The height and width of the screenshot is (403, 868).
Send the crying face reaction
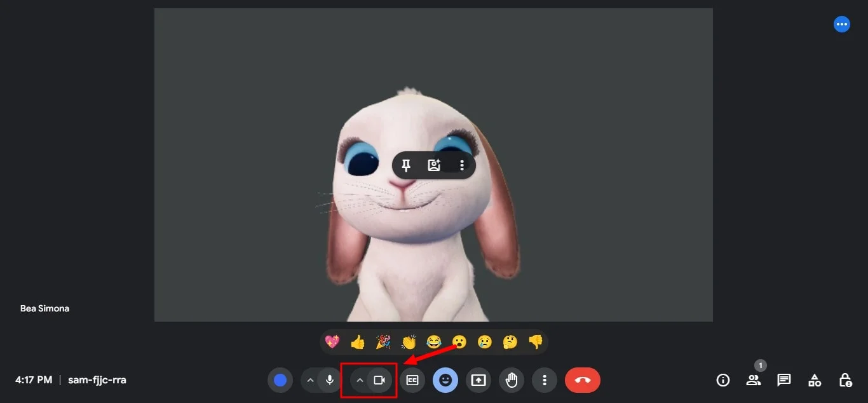(485, 342)
